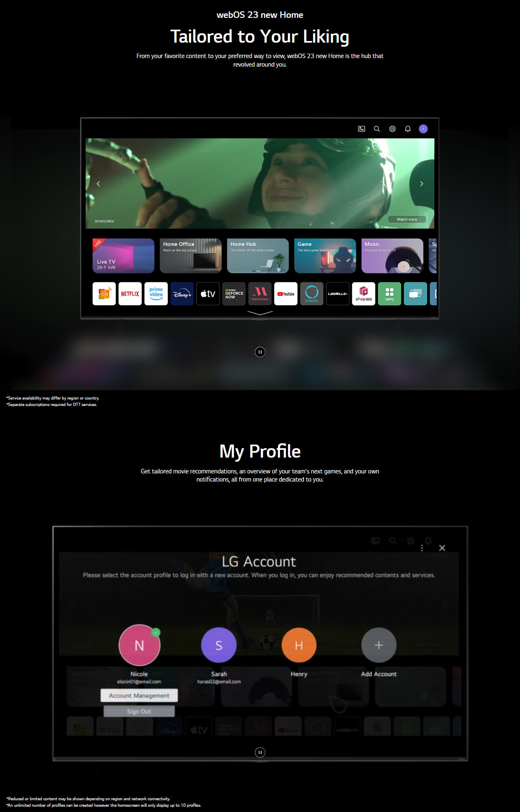Click the Account Management button
The height and width of the screenshot is (812, 520).
[x=139, y=695]
